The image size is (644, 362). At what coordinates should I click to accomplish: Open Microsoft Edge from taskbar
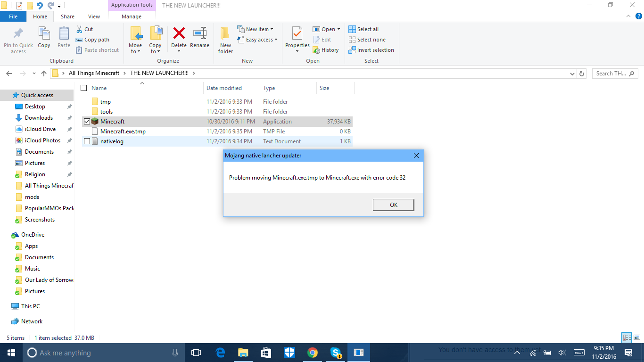point(220,353)
